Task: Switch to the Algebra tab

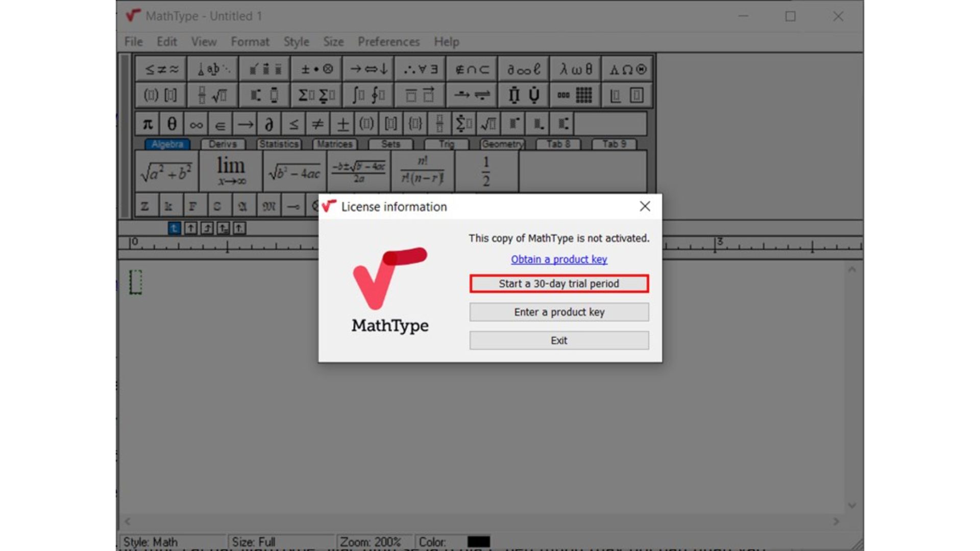Action: pyautogui.click(x=167, y=144)
